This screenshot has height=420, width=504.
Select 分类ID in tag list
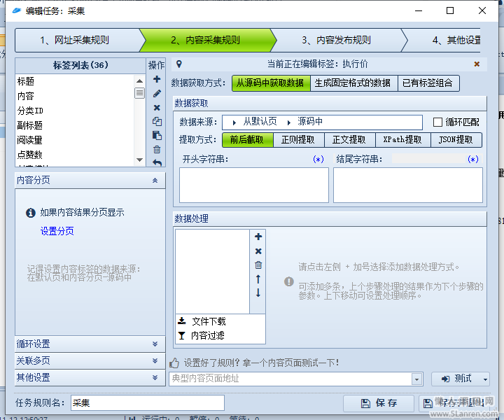[x=75, y=111]
